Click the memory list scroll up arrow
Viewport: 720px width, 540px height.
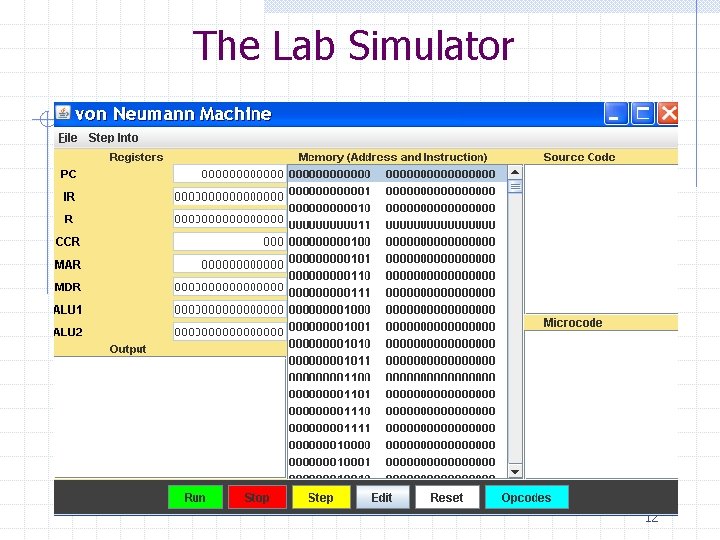click(x=515, y=173)
